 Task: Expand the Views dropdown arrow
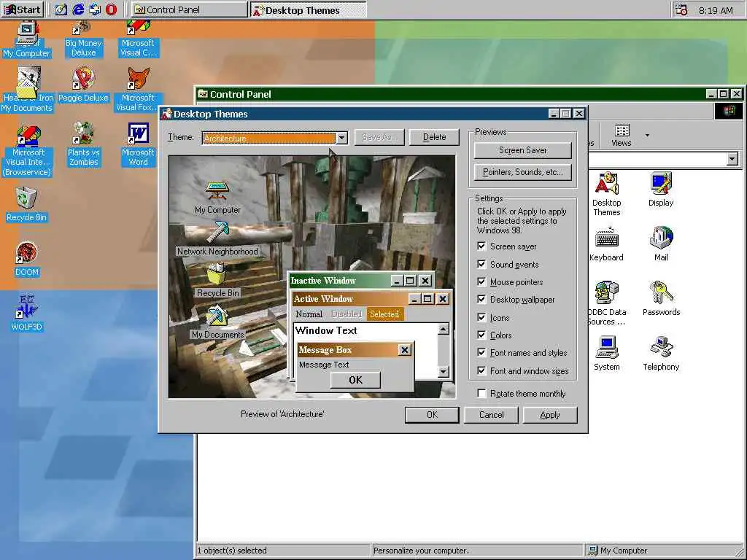pyautogui.click(x=647, y=136)
